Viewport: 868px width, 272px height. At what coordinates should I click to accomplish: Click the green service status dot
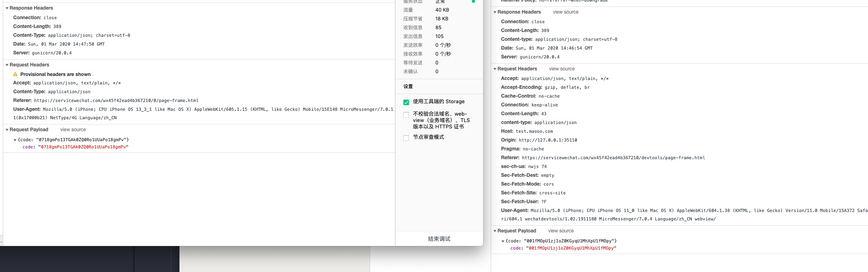pos(473,1)
